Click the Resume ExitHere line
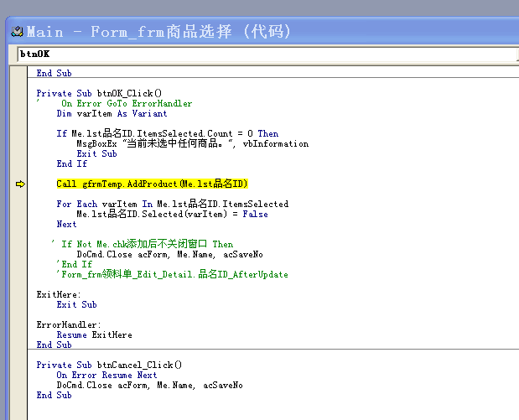 (95, 334)
